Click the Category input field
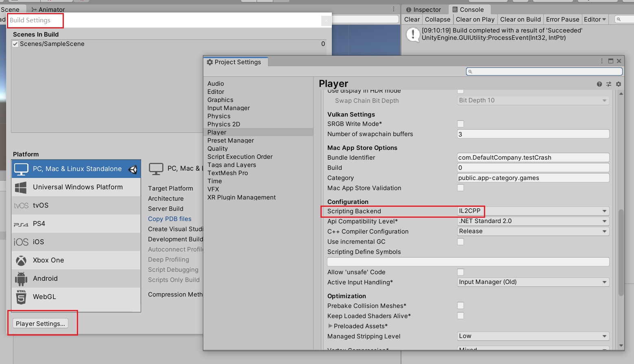The height and width of the screenshot is (364, 634). coord(533,178)
